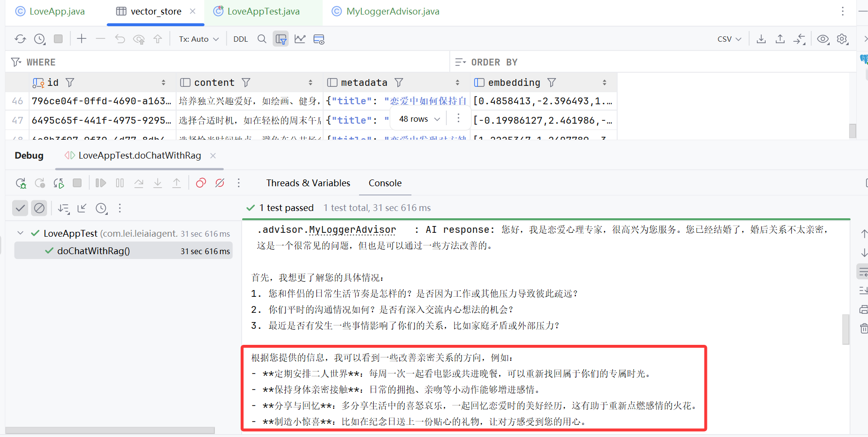Close the vector_store tab
868x437 pixels.
[x=193, y=11]
